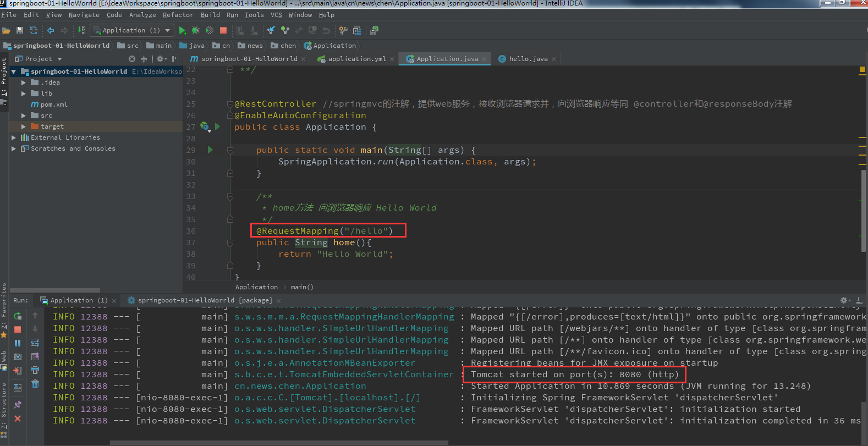The height and width of the screenshot is (446, 868).
Task: Toggle scroll to end in Run console
Action: [35, 356]
